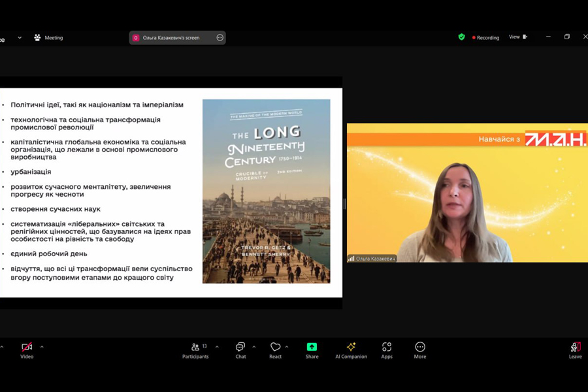Screen dimensions: 588x392
Task: Click the React heart icon
Action: (275, 348)
